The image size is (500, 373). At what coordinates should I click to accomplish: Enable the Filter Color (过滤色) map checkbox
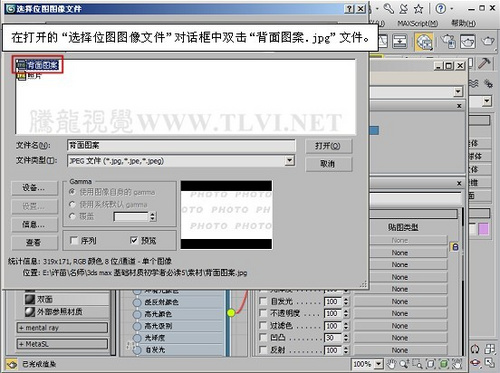pos(263,325)
